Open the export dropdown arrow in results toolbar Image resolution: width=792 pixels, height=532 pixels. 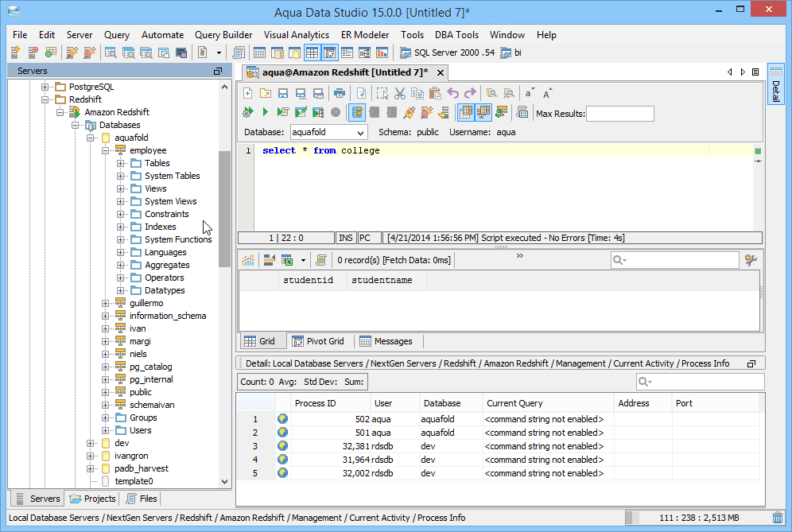coord(303,260)
